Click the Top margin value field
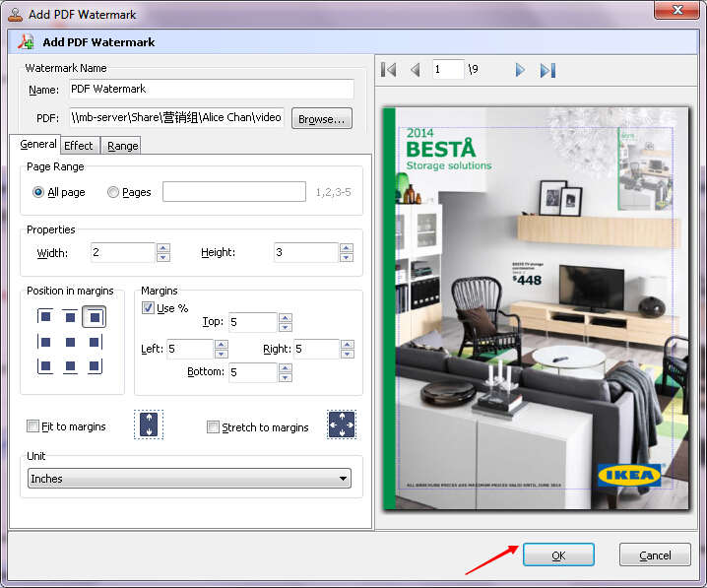 pos(252,322)
